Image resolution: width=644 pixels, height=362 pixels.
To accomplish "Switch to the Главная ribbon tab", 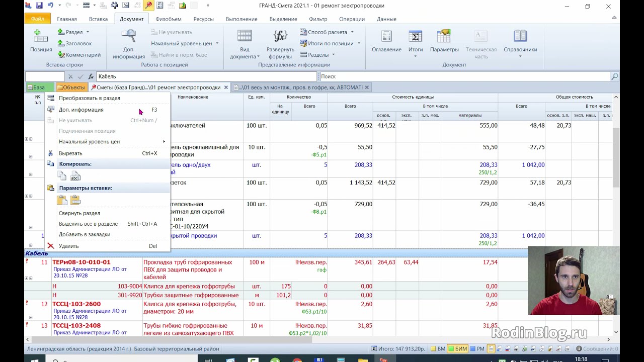I will [x=67, y=19].
